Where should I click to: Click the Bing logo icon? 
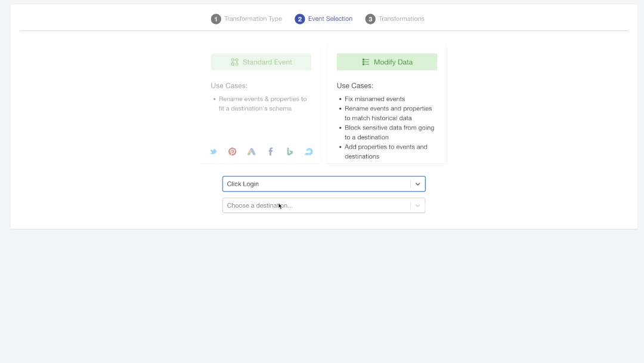pyautogui.click(x=290, y=152)
